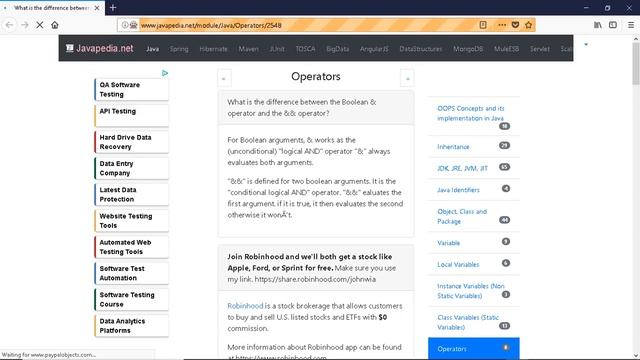Open Data Entry Company ad
The image size is (640, 360).
point(131,168)
